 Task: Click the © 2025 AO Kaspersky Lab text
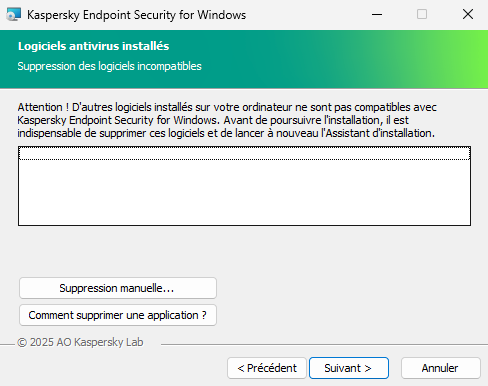click(x=80, y=342)
